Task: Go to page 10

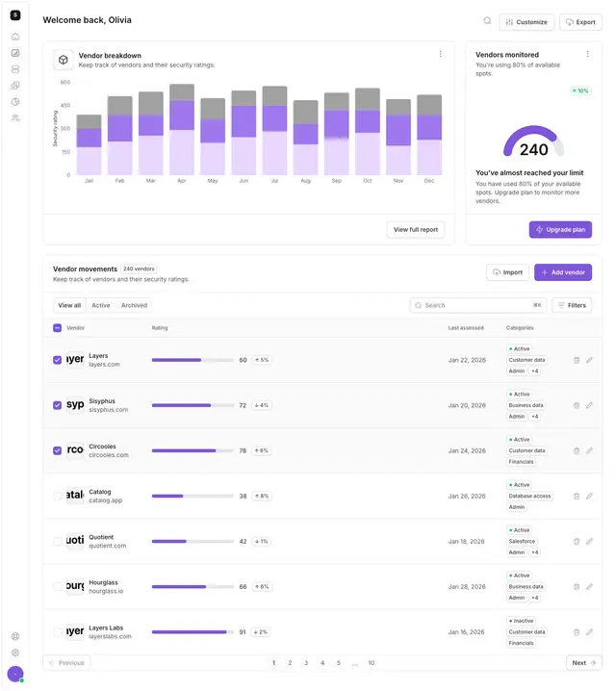Action: pos(372,663)
